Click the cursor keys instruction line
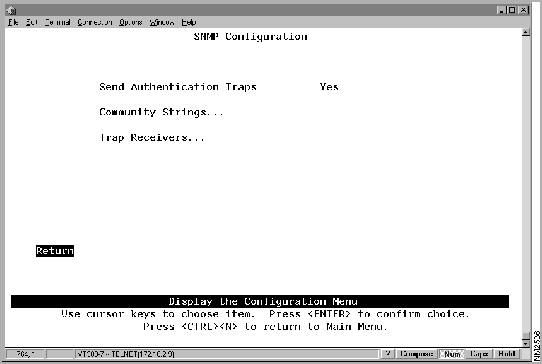 coord(265,314)
